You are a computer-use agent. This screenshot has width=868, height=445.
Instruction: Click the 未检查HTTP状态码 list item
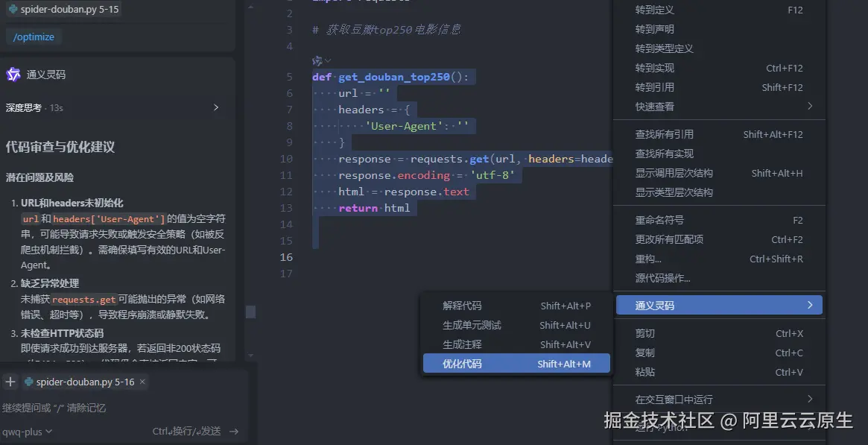(x=62, y=333)
